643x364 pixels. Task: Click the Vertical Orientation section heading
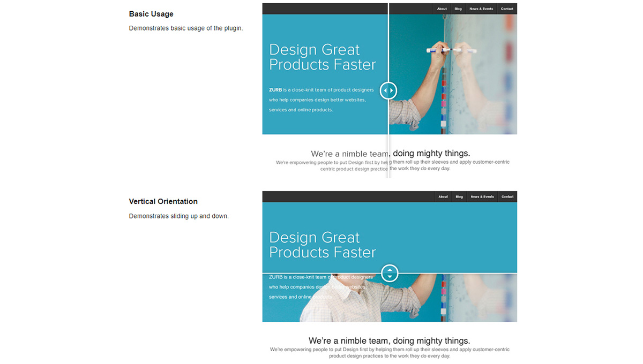click(x=163, y=202)
